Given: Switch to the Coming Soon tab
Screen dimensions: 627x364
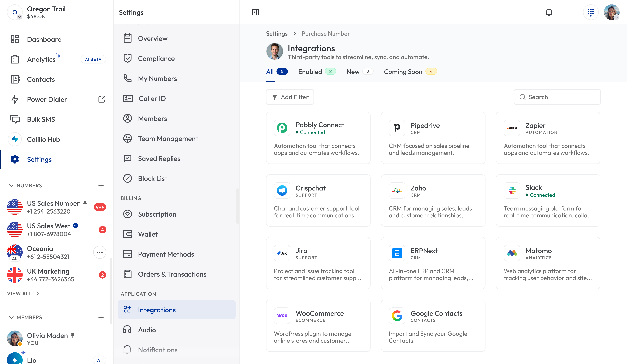Looking at the screenshot, I should pos(410,72).
